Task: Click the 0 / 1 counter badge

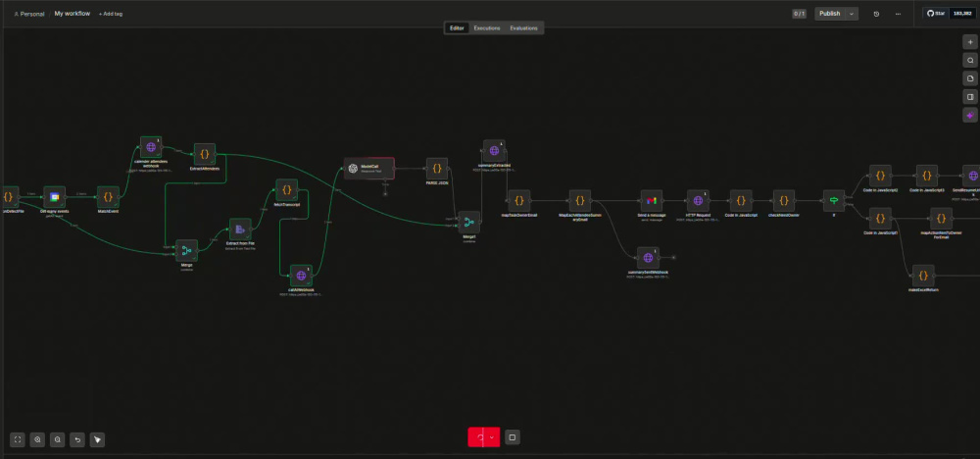Action: coord(799,14)
